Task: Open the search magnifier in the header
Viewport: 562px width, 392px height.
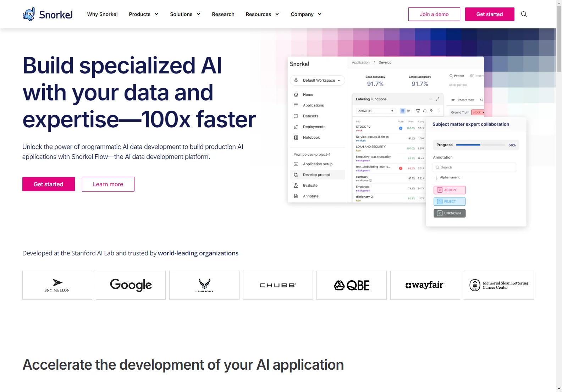Action: point(524,14)
